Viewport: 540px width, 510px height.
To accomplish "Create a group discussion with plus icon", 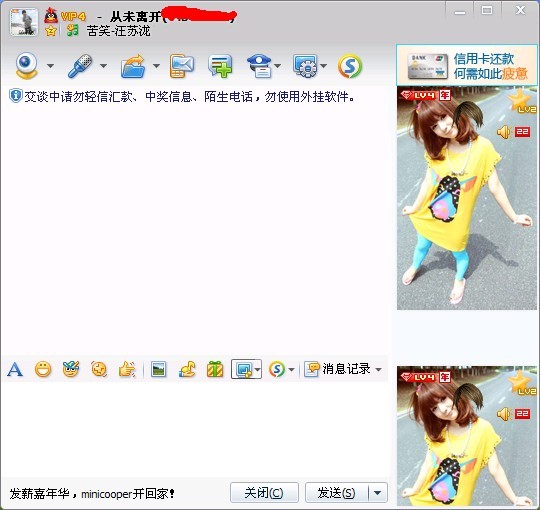I will tap(220, 66).
